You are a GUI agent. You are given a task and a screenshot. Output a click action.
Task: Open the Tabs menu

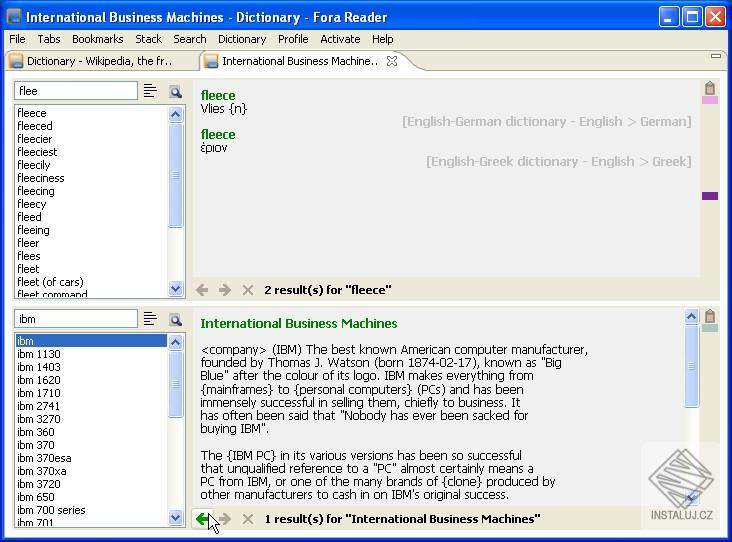coord(49,39)
